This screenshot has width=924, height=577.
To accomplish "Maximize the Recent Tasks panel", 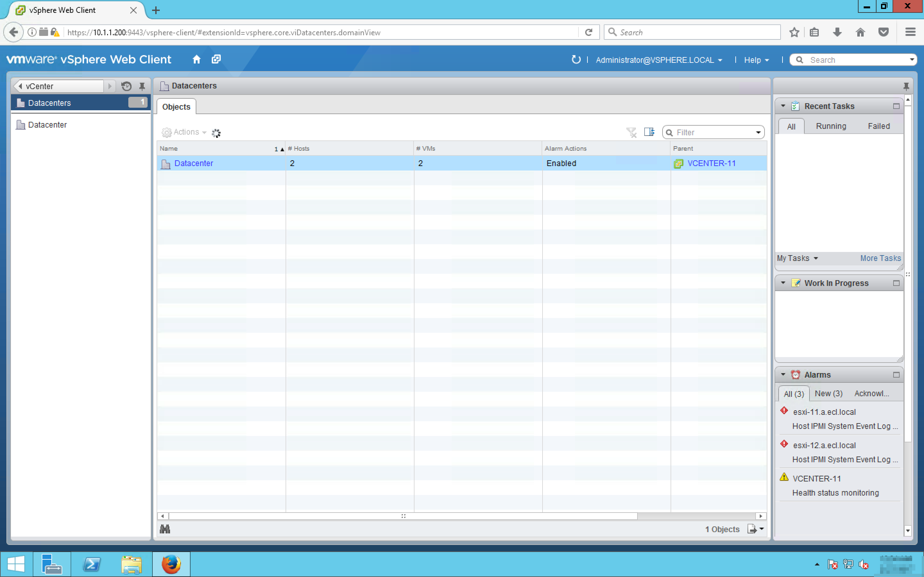I will point(896,106).
